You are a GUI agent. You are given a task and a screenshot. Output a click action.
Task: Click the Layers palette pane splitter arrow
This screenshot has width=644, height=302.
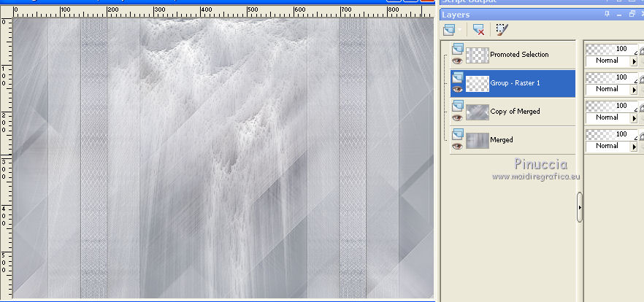[x=580, y=207]
